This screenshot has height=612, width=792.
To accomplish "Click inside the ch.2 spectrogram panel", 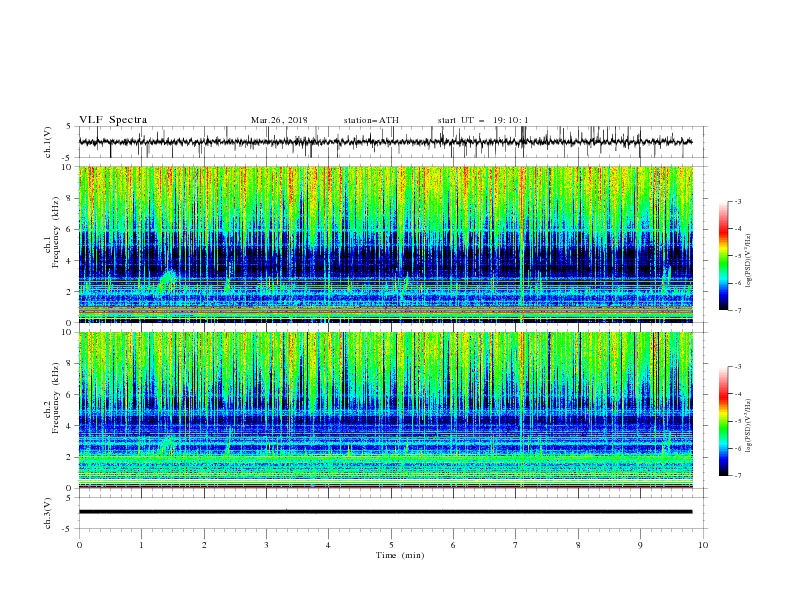I will [385, 410].
